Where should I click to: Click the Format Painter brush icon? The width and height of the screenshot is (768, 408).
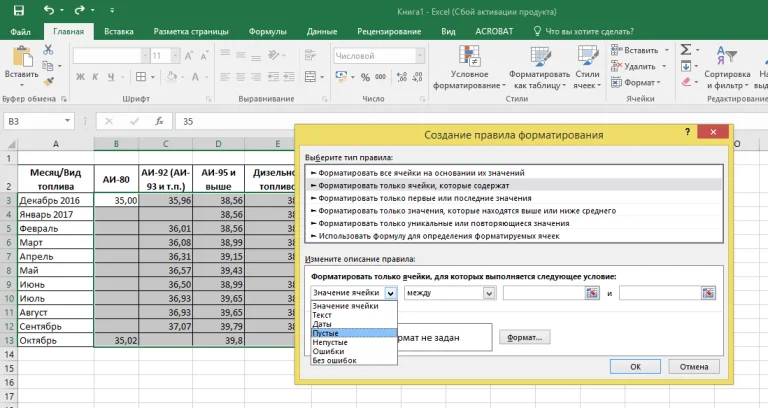click(48, 81)
